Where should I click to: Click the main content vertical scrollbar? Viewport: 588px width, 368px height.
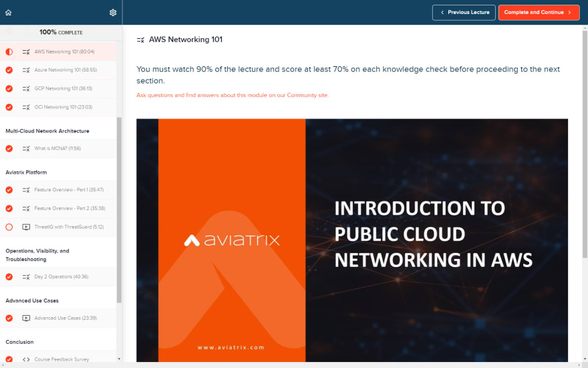click(585, 145)
